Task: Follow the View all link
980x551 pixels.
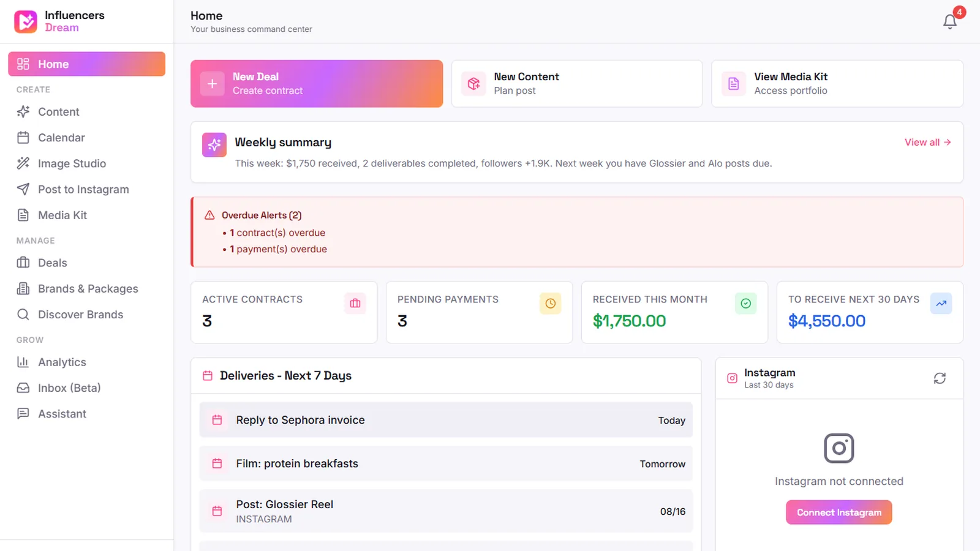Action: pyautogui.click(x=928, y=142)
